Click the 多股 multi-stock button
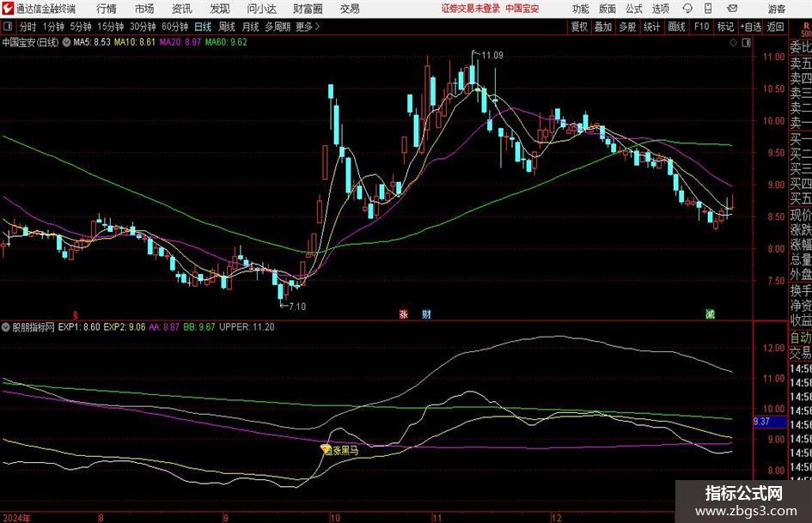The image size is (812, 523). 627,27
